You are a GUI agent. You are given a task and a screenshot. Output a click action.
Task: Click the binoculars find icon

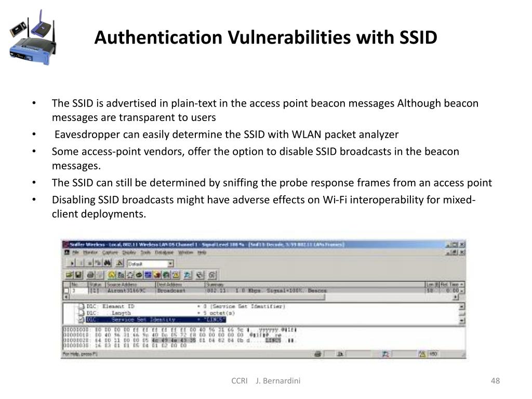[107, 263]
